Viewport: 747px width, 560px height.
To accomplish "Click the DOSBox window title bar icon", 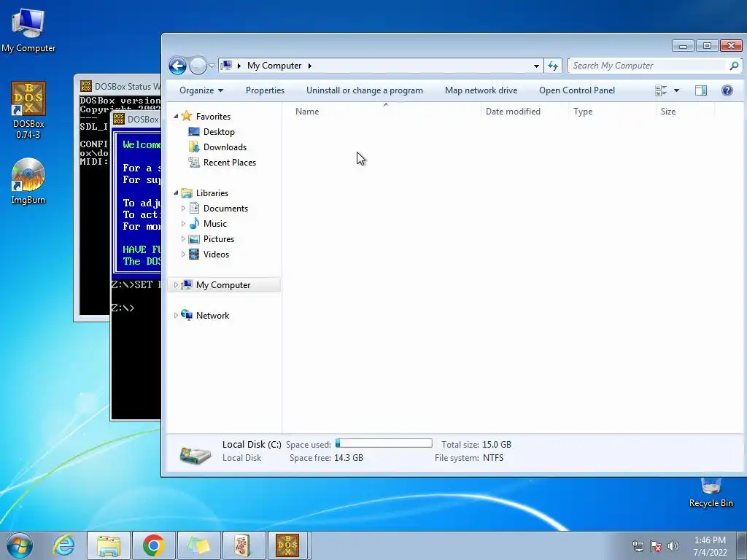I will (x=119, y=119).
